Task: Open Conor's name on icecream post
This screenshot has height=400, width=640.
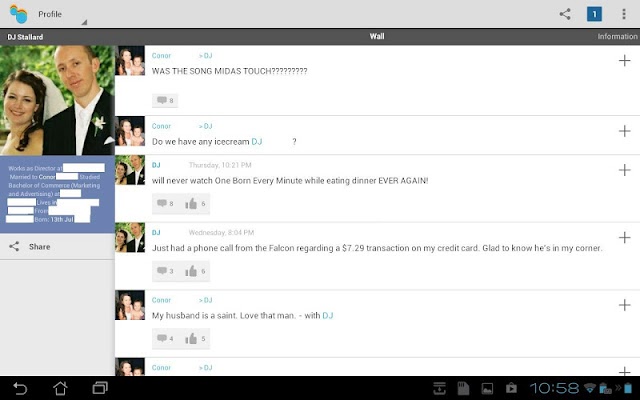Action: click(161, 126)
